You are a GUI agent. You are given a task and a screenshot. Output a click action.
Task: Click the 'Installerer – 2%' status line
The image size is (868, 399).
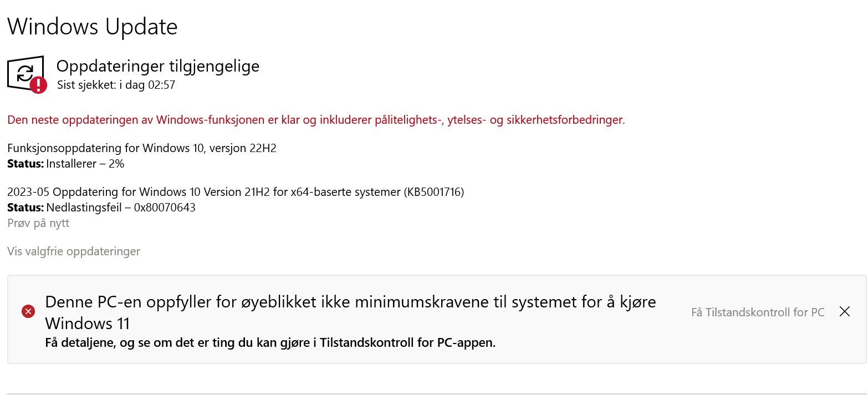pos(85,164)
